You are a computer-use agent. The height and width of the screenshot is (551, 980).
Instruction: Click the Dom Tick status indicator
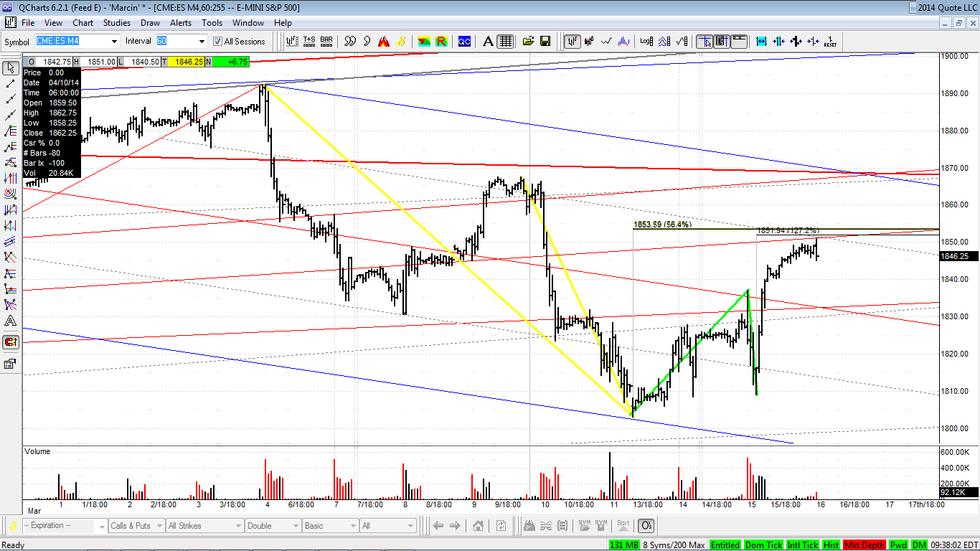763,545
